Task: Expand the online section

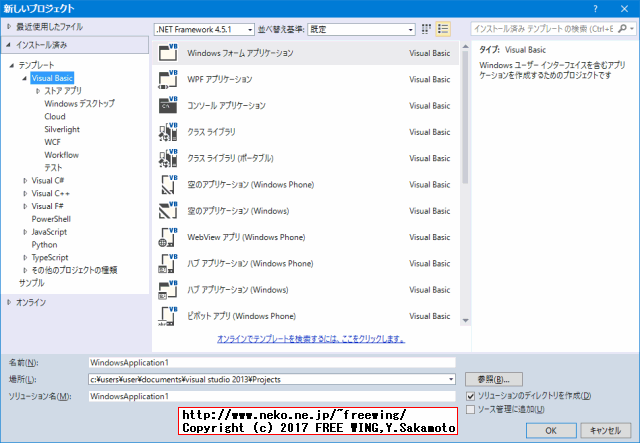Action: coord(9,302)
